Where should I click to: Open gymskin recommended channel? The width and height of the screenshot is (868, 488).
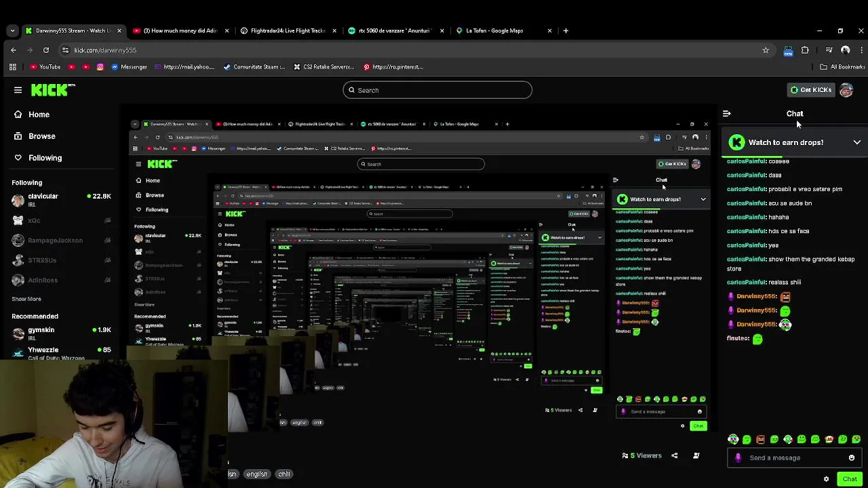[x=61, y=333]
